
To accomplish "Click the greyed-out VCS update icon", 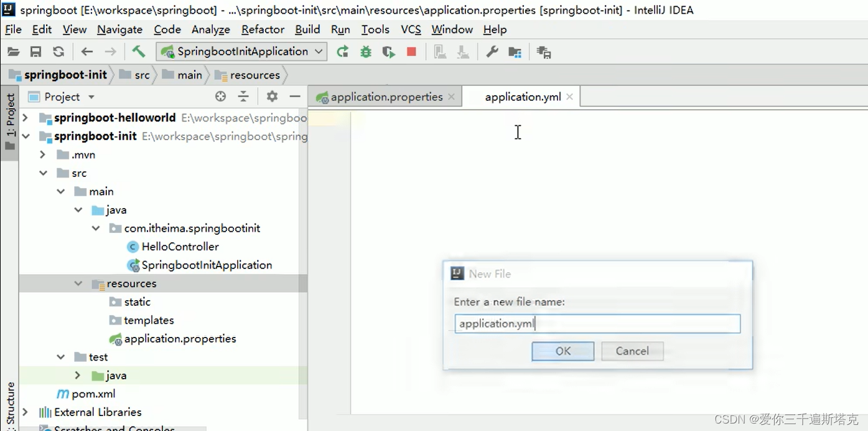I will [440, 52].
